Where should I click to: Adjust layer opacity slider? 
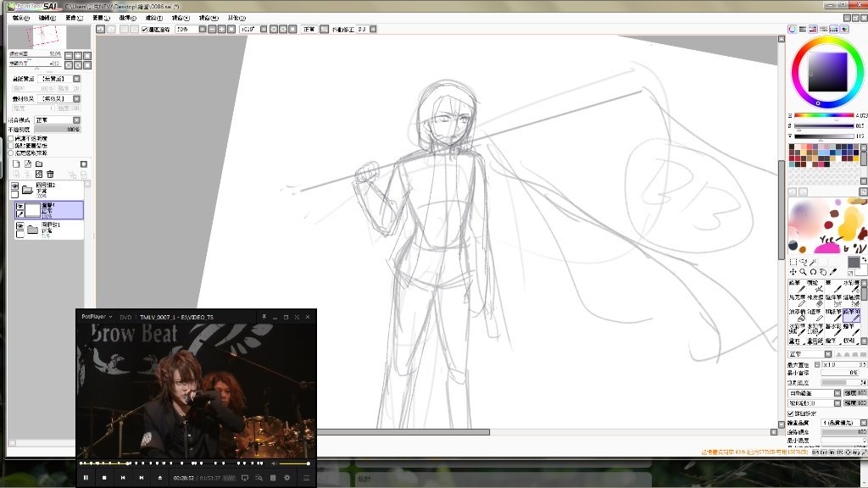coord(58,130)
